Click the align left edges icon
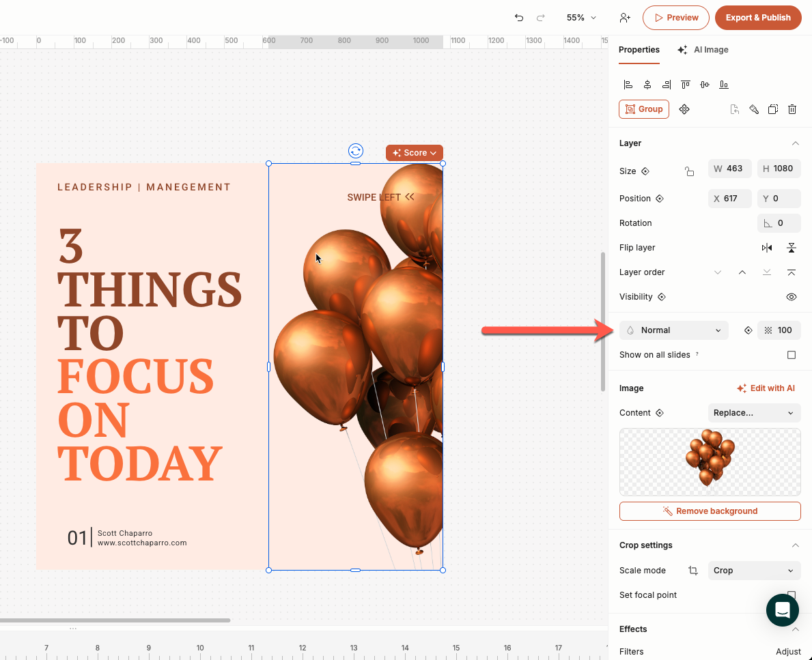This screenshot has width=812, height=660. tap(628, 85)
